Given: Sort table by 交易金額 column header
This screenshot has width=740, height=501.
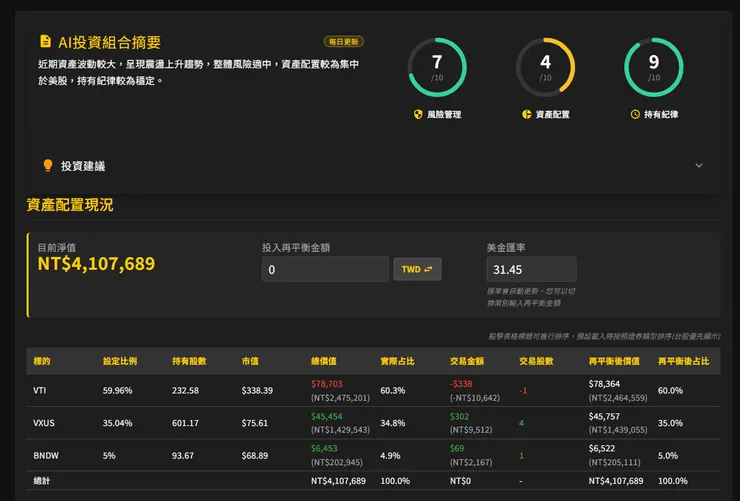Looking at the screenshot, I should point(467,361).
